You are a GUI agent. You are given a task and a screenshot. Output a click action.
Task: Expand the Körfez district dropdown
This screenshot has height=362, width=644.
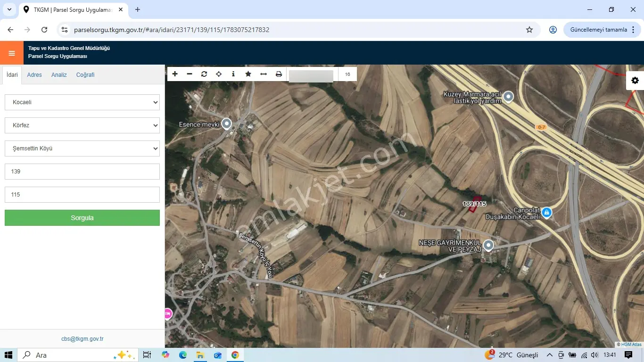82,125
